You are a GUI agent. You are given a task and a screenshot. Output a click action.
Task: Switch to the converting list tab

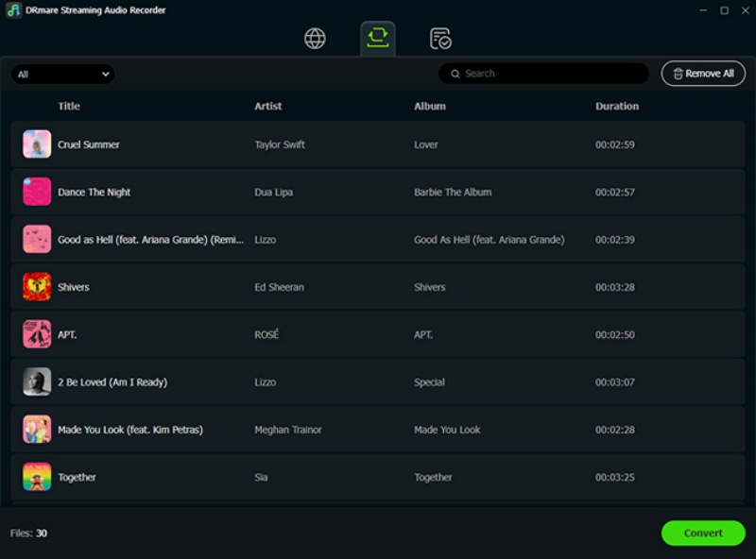coord(377,38)
